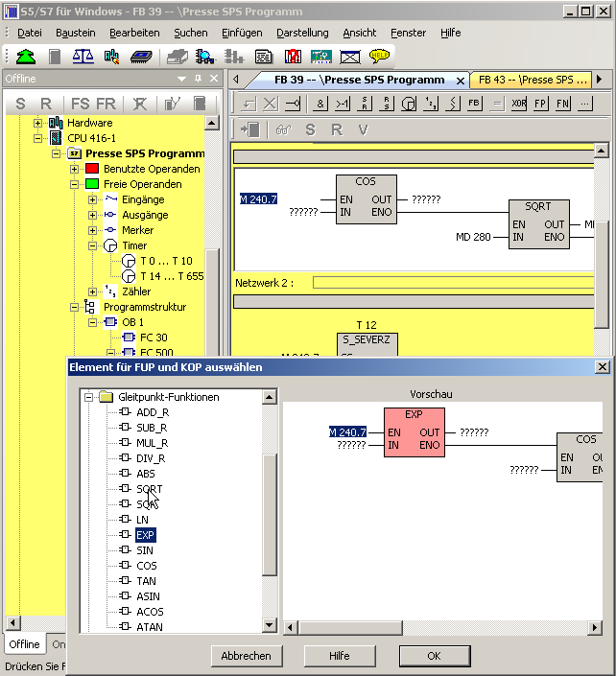This screenshot has height=676, width=616.
Task: Switch to the FB 43 tab
Action: point(533,80)
